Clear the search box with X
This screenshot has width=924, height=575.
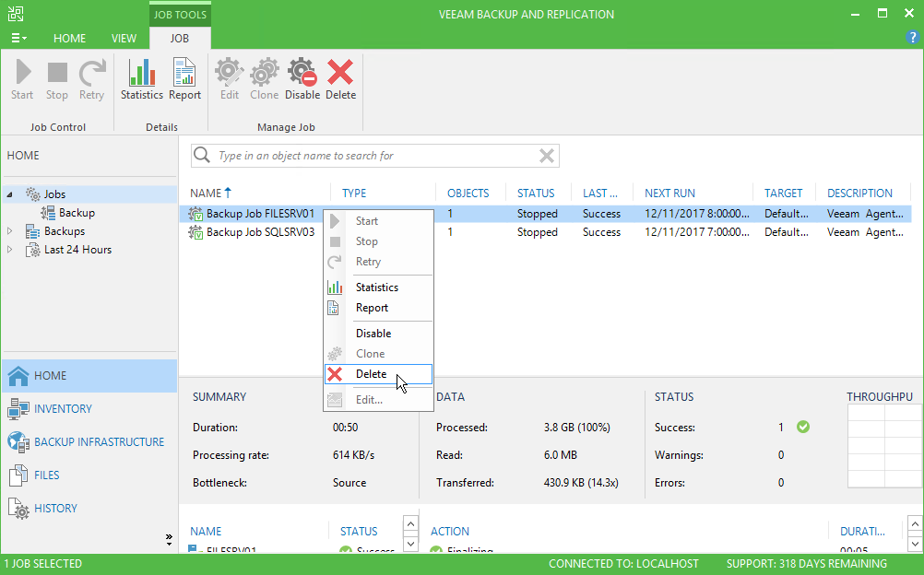(547, 156)
